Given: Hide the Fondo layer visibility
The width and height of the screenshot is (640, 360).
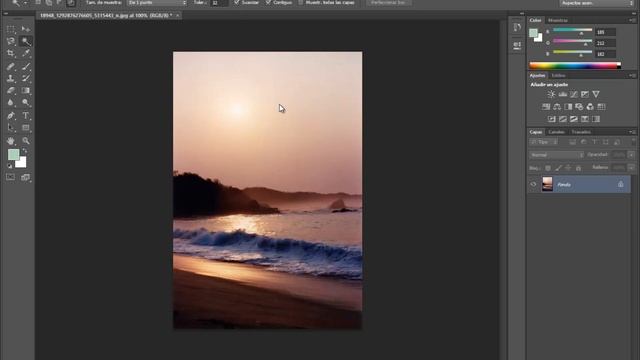Looking at the screenshot, I should click(533, 184).
